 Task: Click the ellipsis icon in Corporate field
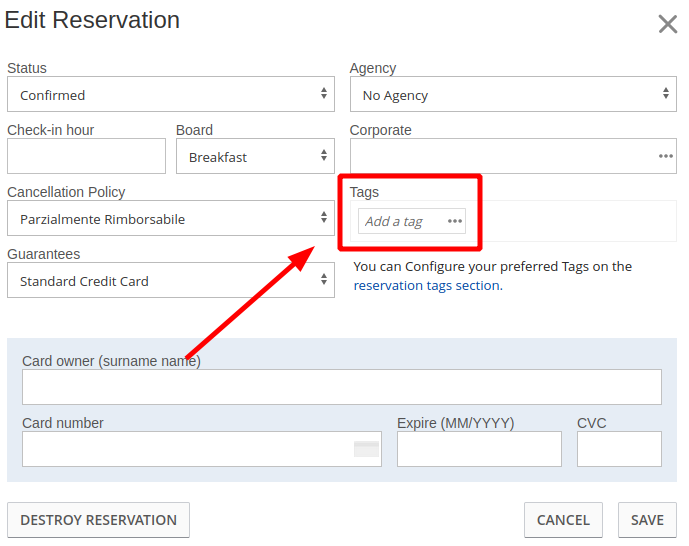pos(665,156)
